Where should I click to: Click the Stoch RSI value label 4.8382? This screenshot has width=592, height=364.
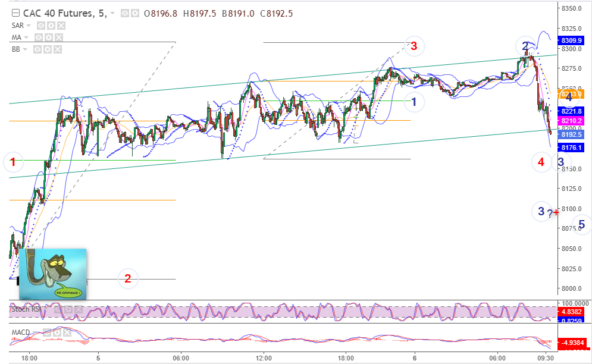point(571,312)
